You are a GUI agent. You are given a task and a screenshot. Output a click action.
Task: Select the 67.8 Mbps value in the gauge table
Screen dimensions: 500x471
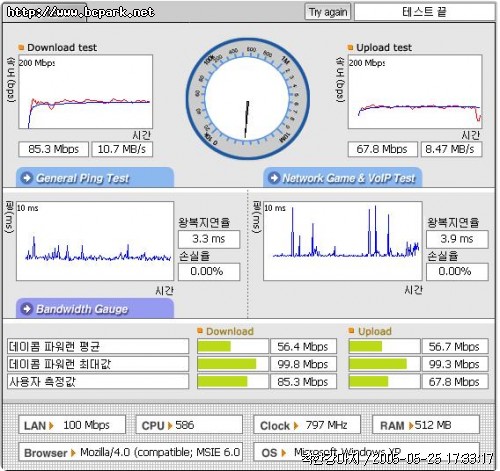coord(455,382)
